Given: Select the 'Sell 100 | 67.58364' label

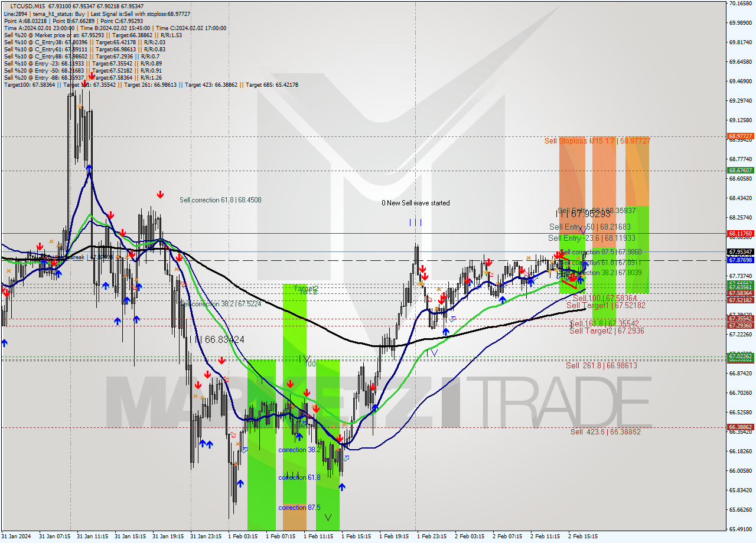Looking at the screenshot, I should tap(605, 299).
